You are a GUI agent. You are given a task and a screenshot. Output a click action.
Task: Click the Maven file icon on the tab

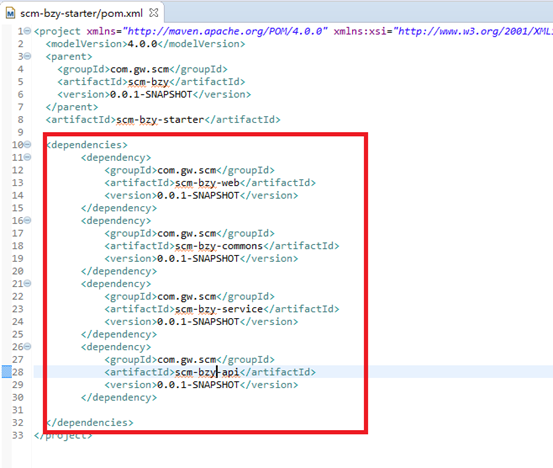11,14
